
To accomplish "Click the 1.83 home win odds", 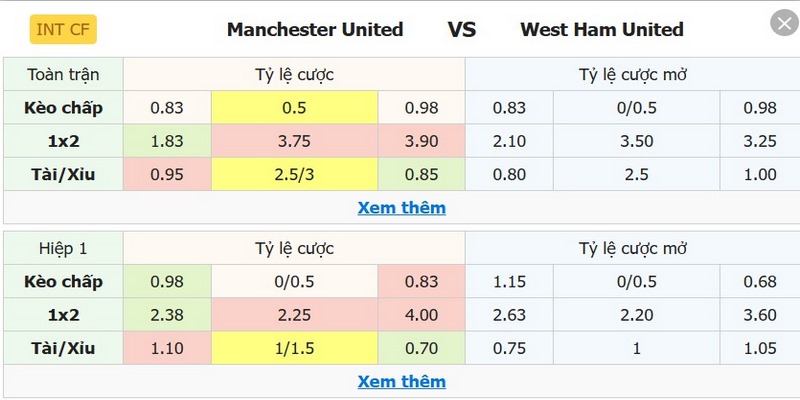I will coord(167,141).
